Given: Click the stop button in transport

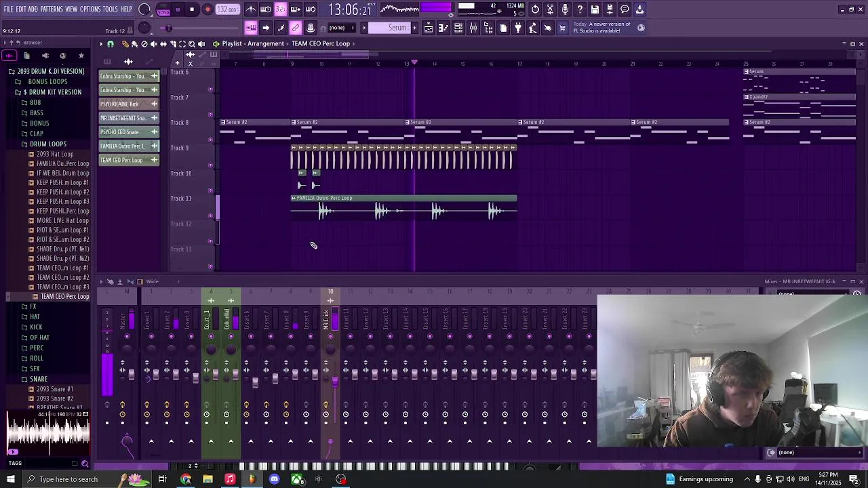Looking at the screenshot, I should (193, 9).
